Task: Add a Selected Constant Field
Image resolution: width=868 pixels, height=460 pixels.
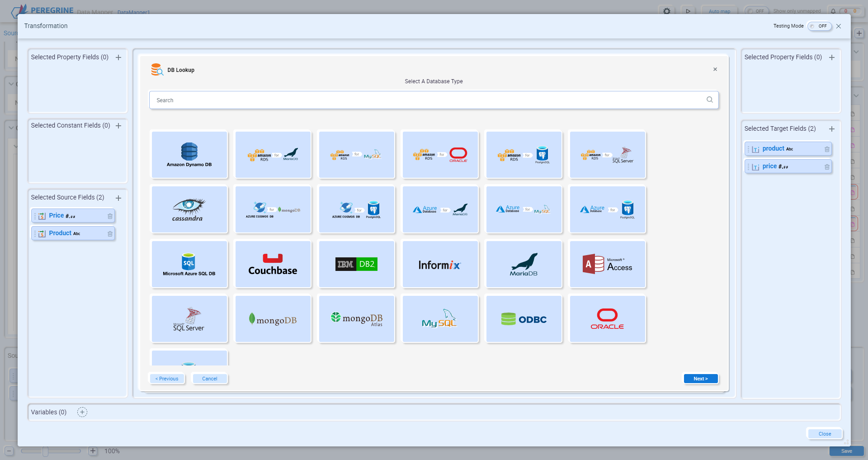Action: tap(118, 126)
